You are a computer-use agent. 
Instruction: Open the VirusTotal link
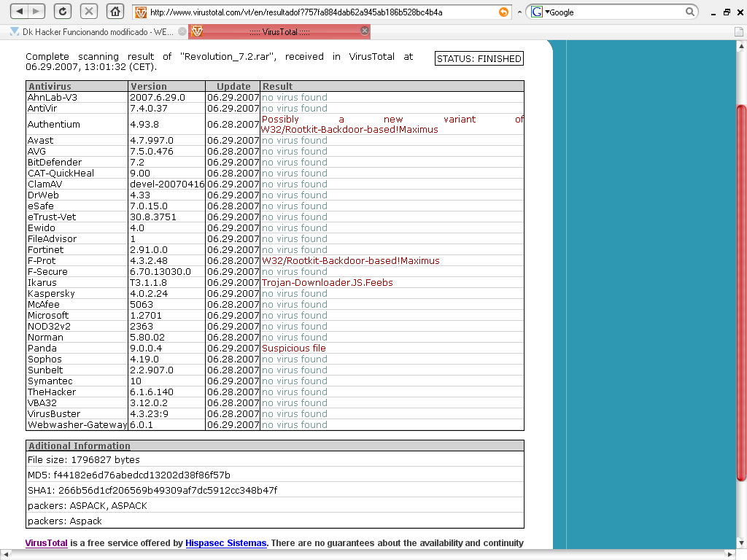46,542
